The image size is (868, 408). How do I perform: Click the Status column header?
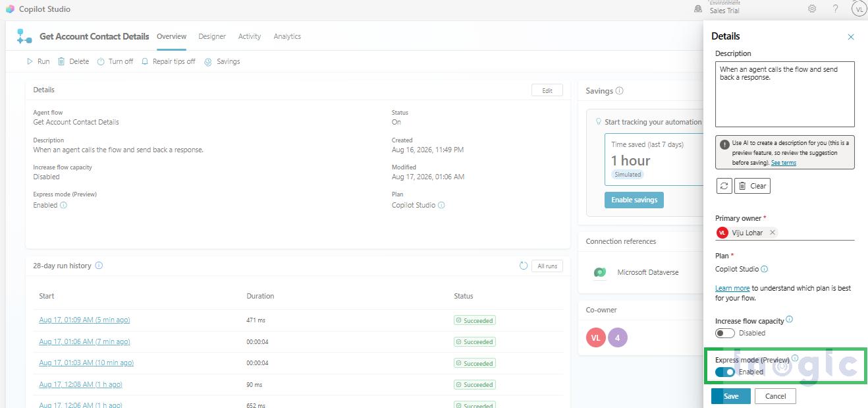464,296
